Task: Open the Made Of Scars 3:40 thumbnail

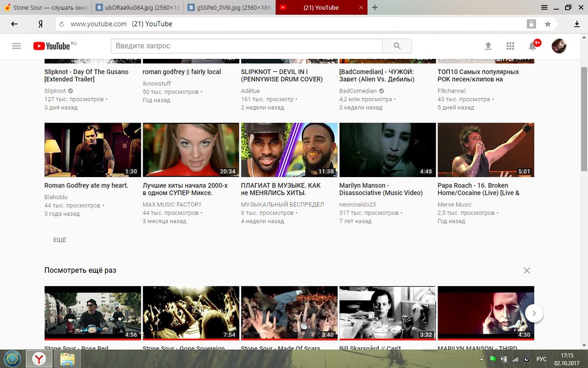Action: point(289,313)
